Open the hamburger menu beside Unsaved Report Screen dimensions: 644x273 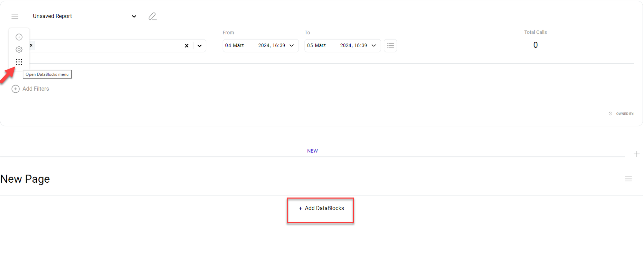15,16
